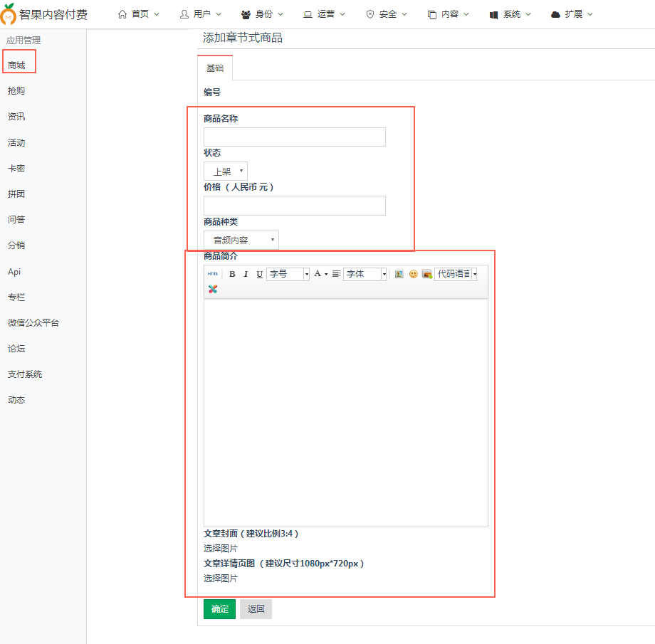
Task: Open the 商品种类 音频内容 dropdown
Action: [x=241, y=240]
